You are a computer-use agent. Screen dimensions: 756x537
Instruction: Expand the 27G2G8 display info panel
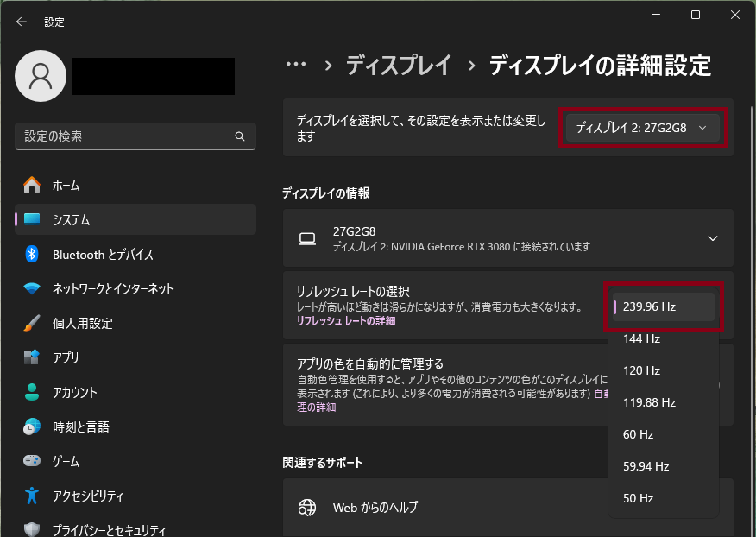pos(712,238)
